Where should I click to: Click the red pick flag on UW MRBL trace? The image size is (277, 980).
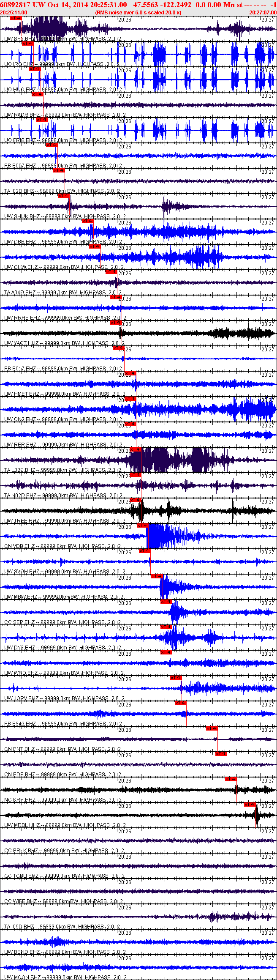point(250,805)
